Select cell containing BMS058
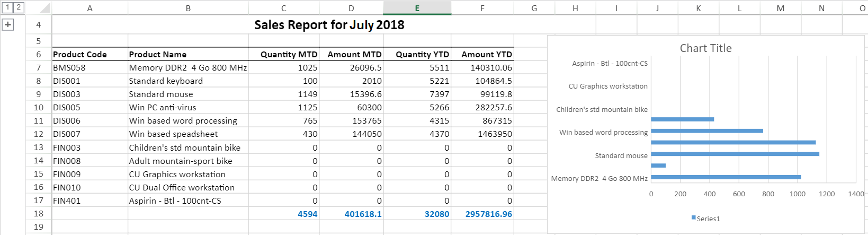This screenshot has height=235, width=868. click(x=69, y=67)
